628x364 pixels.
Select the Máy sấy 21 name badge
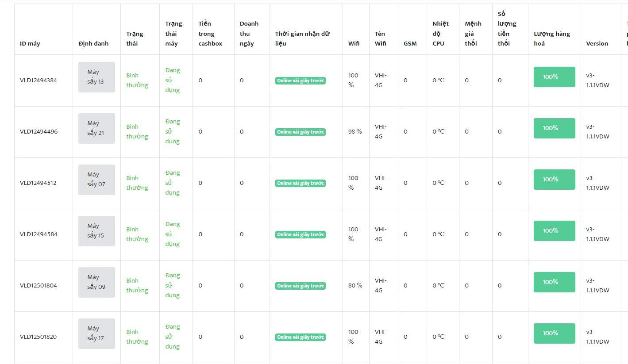pyautogui.click(x=96, y=128)
